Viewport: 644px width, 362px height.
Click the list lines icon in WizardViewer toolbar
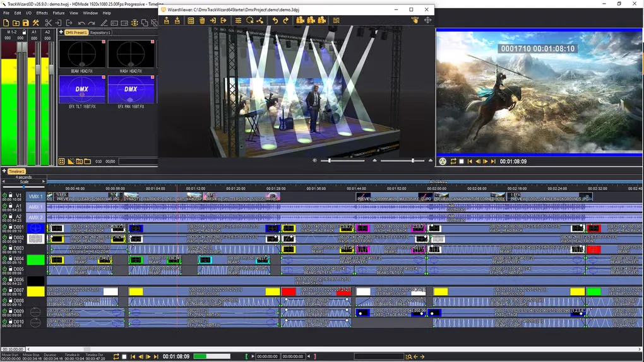click(x=336, y=20)
